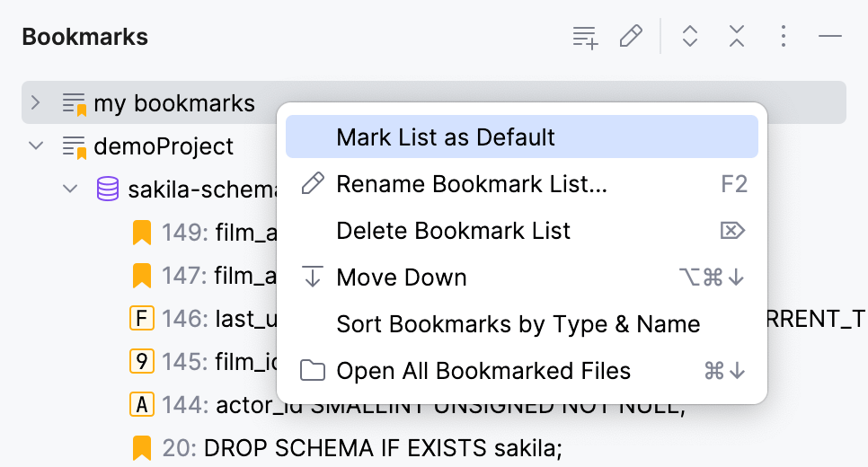Click the mnemonic A bookmark icon
The height and width of the screenshot is (467, 868).
(x=141, y=405)
